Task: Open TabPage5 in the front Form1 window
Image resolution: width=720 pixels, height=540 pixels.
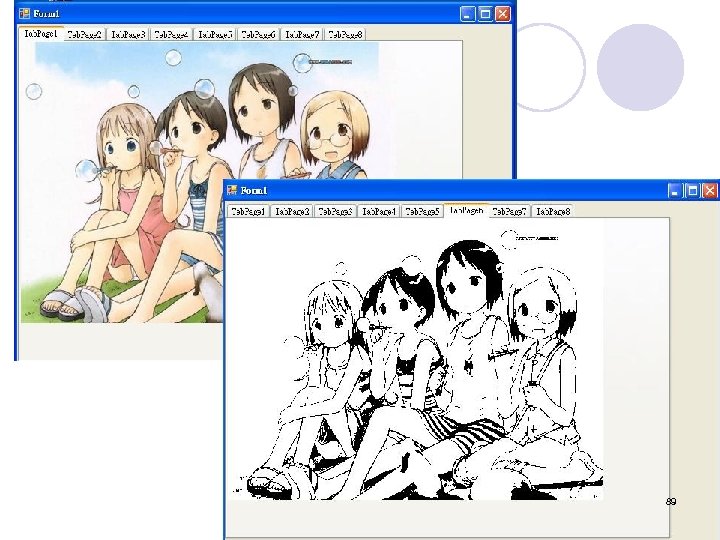Action: [x=422, y=212]
